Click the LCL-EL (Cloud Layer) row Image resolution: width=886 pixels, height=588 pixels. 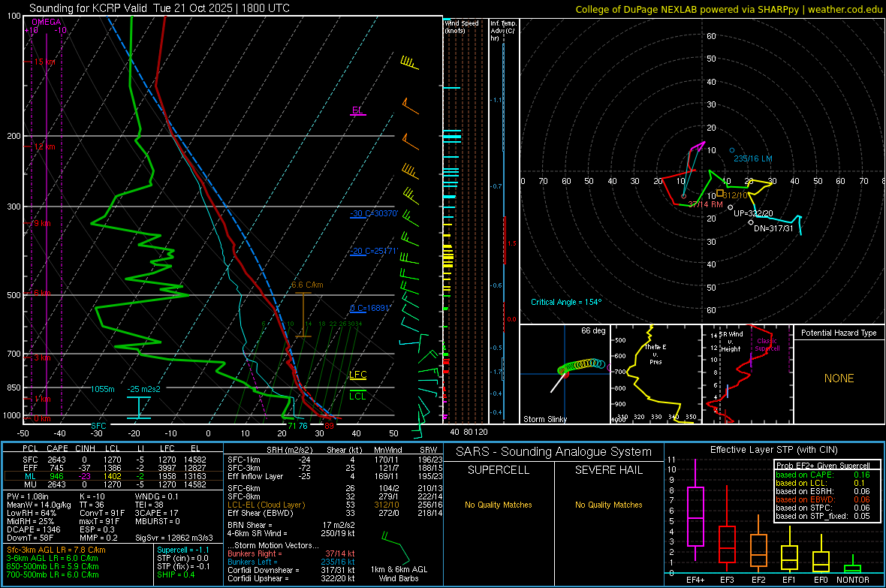(335, 505)
